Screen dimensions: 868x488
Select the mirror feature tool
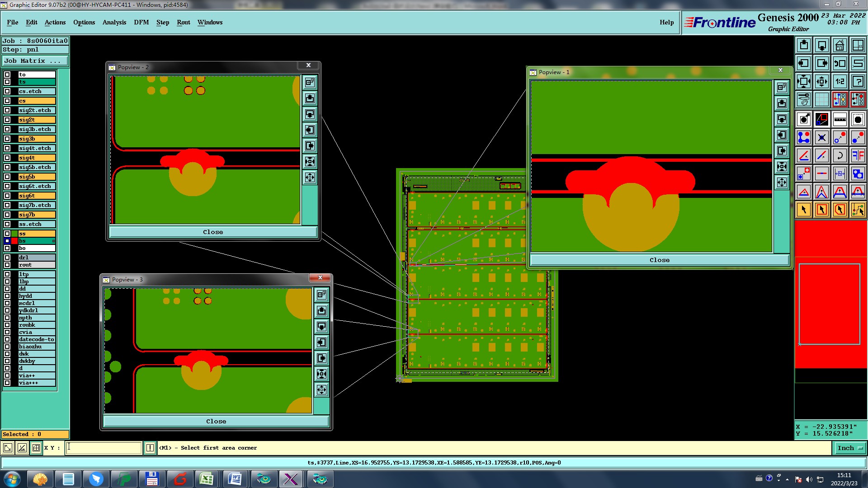858,155
